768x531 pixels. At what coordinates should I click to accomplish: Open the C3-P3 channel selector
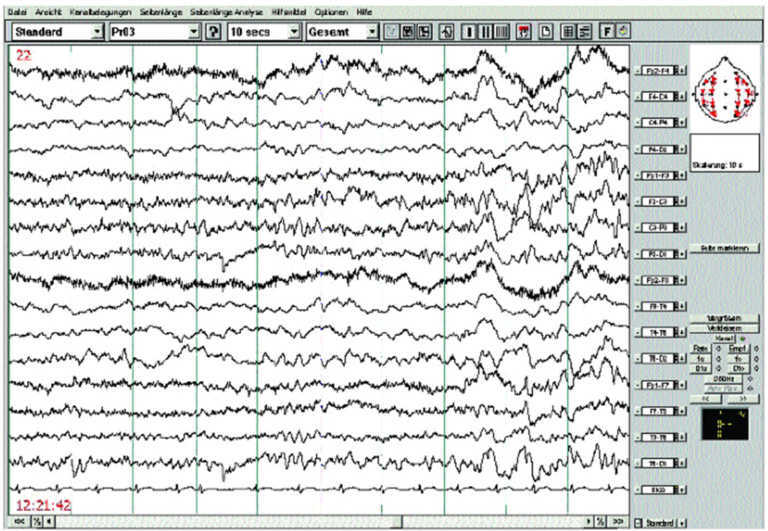tap(659, 228)
